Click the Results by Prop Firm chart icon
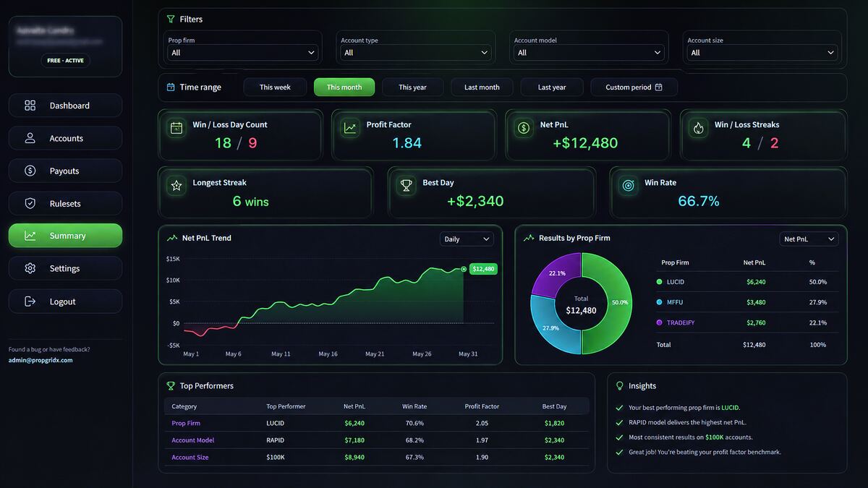Viewport: 868px width, 488px height. point(529,238)
